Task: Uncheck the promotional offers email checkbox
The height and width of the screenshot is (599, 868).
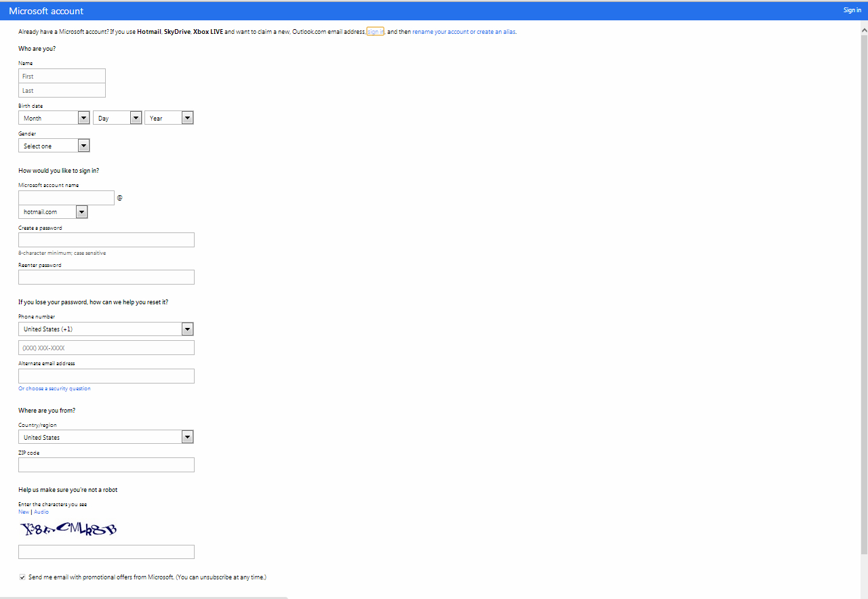Action: tap(22, 577)
